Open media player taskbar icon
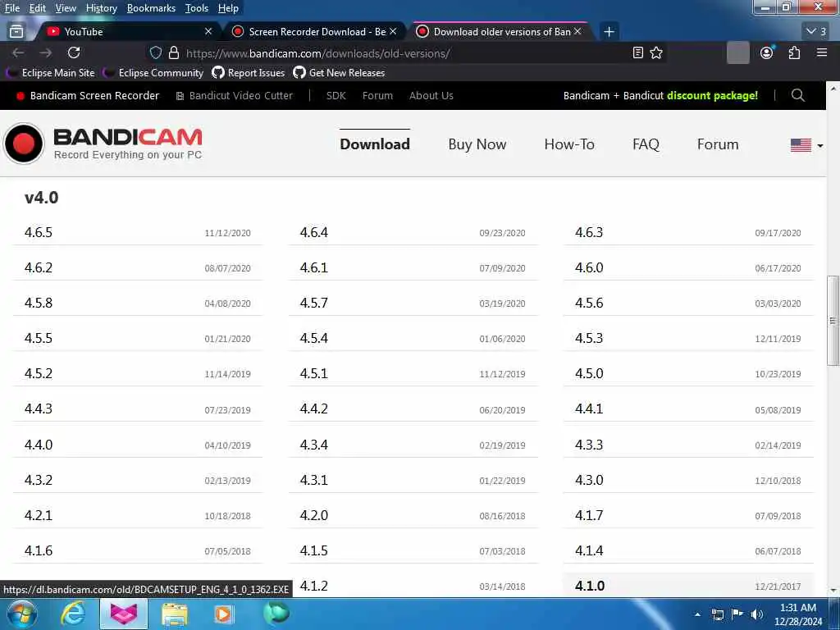 224,614
